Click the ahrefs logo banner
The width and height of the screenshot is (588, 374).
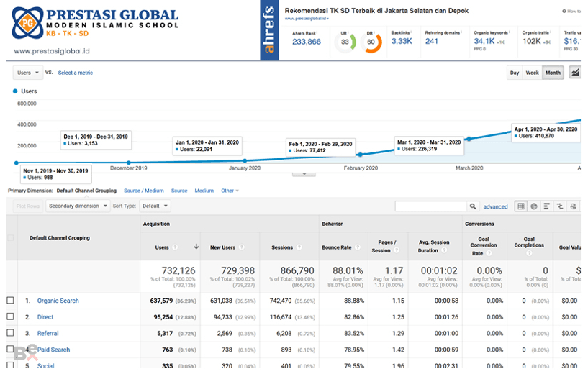(x=269, y=30)
